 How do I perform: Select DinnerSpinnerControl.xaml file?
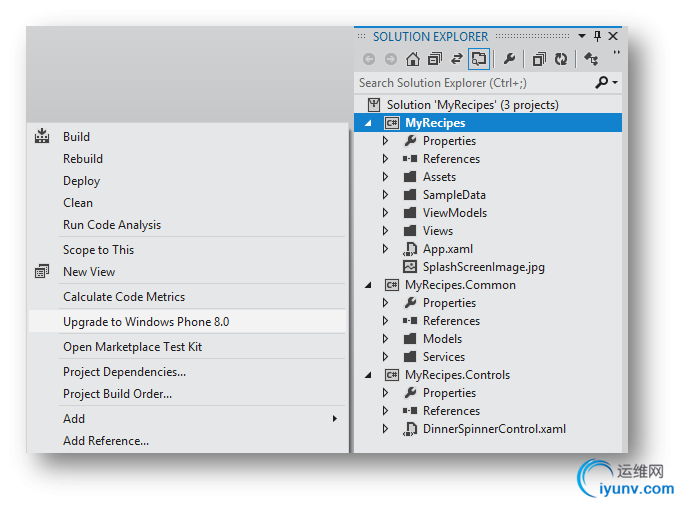494,429
